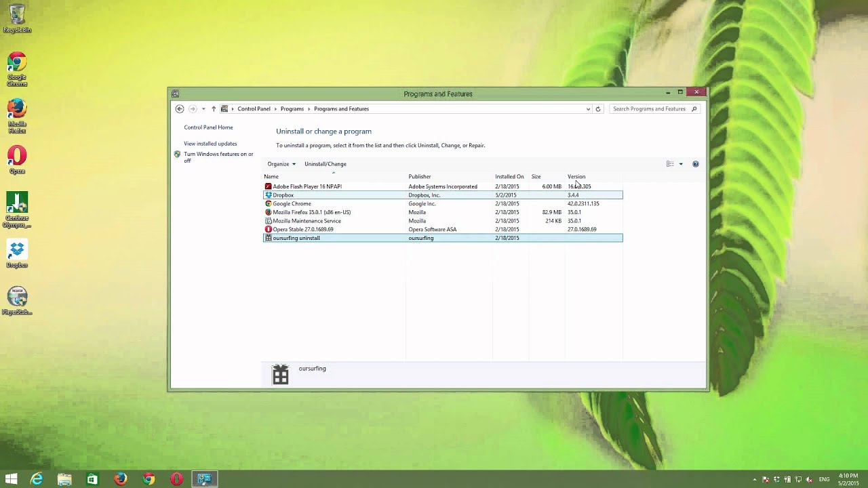Select the Mozilla Firefox desktop shortcut

[x=17, y=117]
